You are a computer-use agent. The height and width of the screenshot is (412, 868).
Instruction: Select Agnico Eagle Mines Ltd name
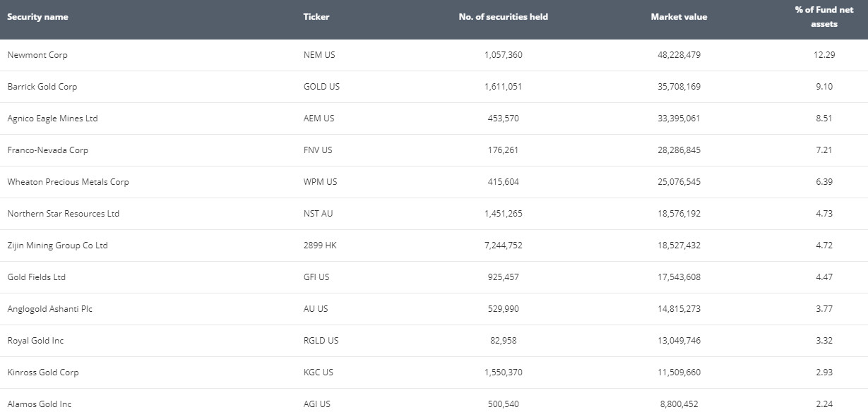pyautogui.click(x=52, y=119)
